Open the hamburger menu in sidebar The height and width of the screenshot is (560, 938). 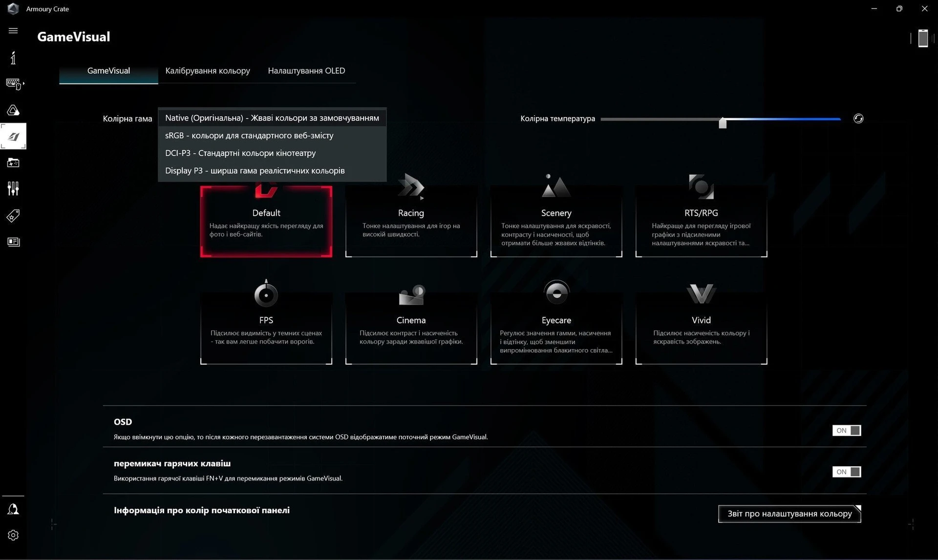pos(13,31)
